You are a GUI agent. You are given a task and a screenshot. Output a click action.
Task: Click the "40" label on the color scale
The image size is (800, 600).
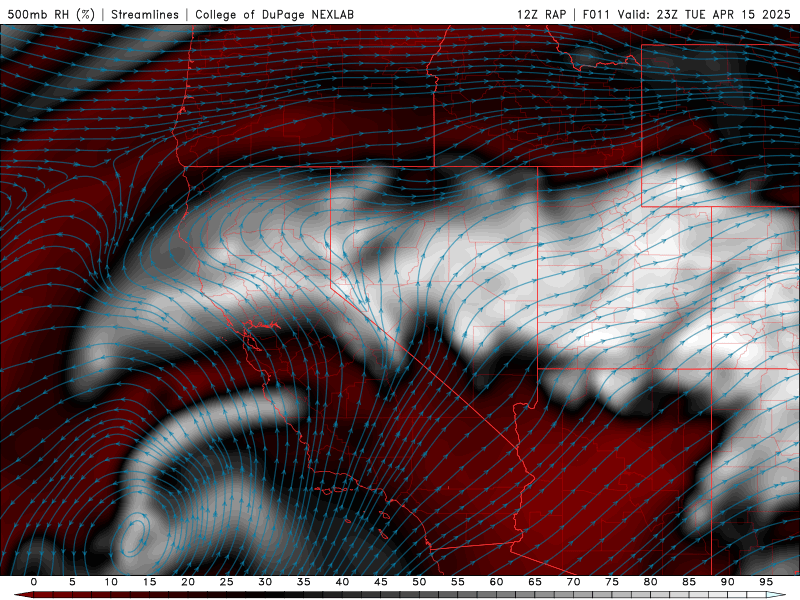click(x=342, y=582)
